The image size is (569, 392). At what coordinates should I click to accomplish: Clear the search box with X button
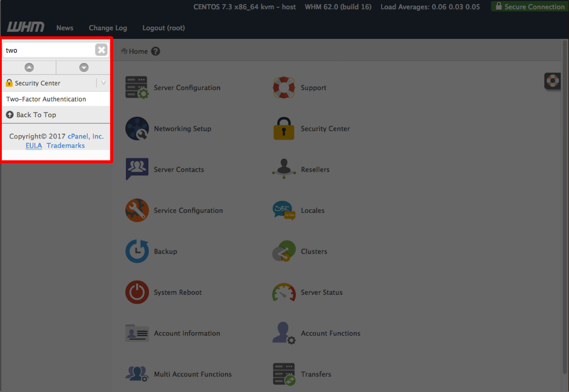pos(101,50)
